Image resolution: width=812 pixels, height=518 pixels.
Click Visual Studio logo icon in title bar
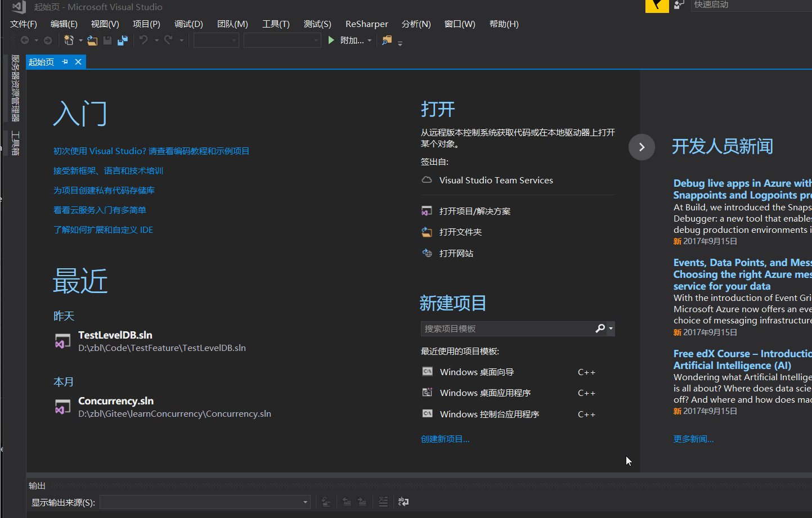[19, 7]
